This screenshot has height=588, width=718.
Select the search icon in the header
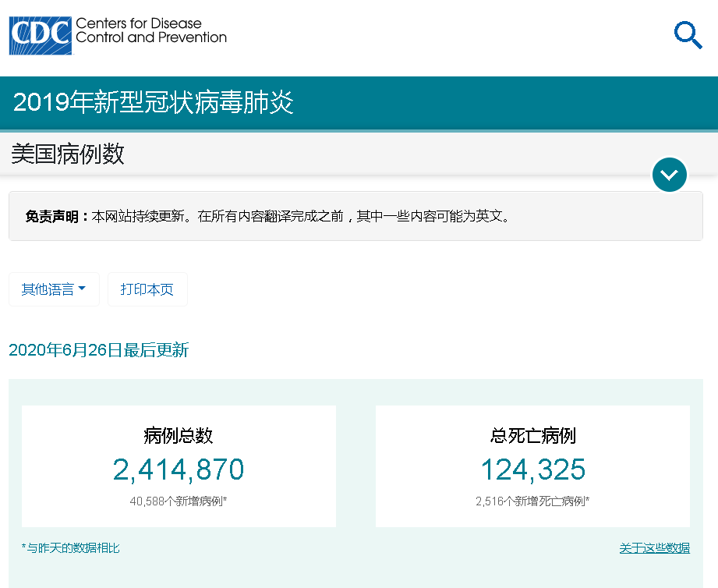[687, 34]
